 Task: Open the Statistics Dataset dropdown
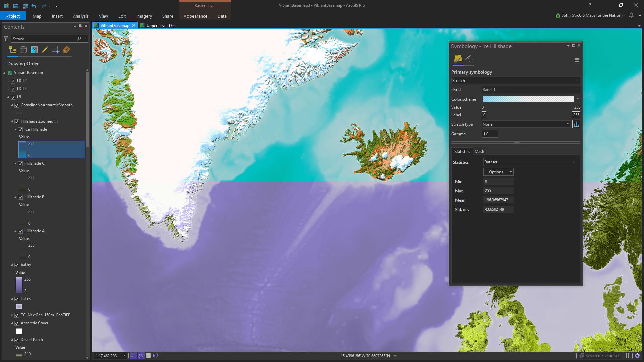[x=529, y=162]
